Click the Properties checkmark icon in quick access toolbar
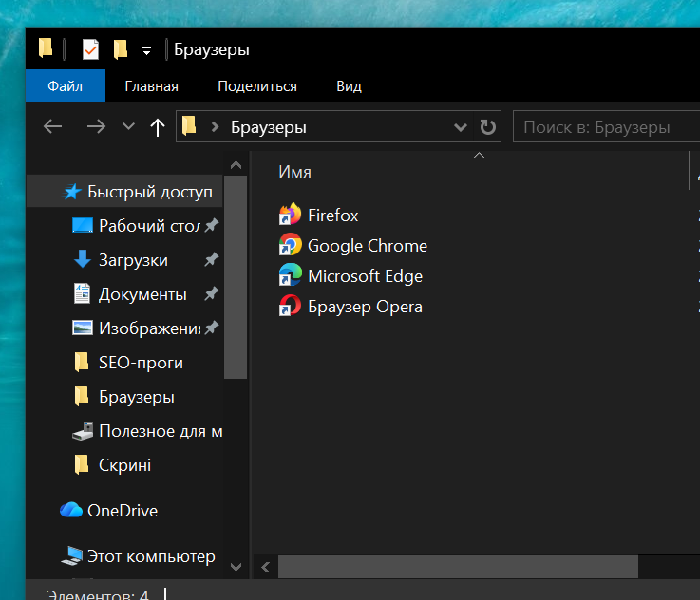The width and height of the screenshot is (700, 600). click(x=90, y=49)
